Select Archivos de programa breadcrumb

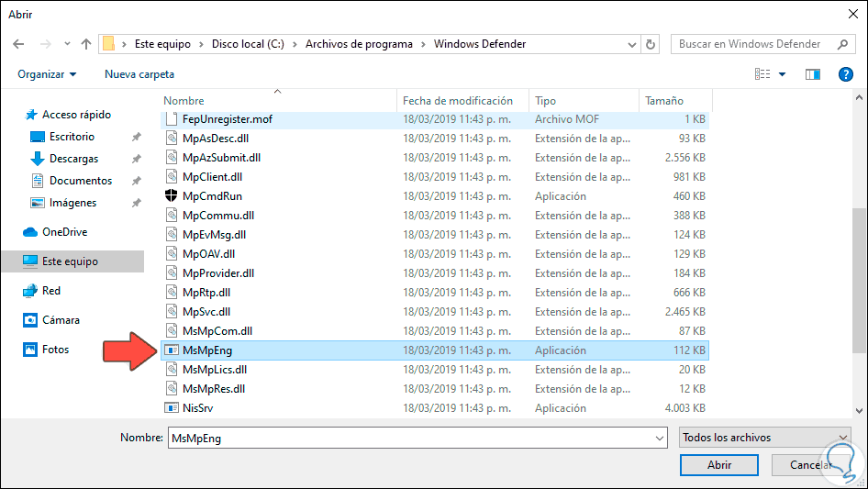359,44
